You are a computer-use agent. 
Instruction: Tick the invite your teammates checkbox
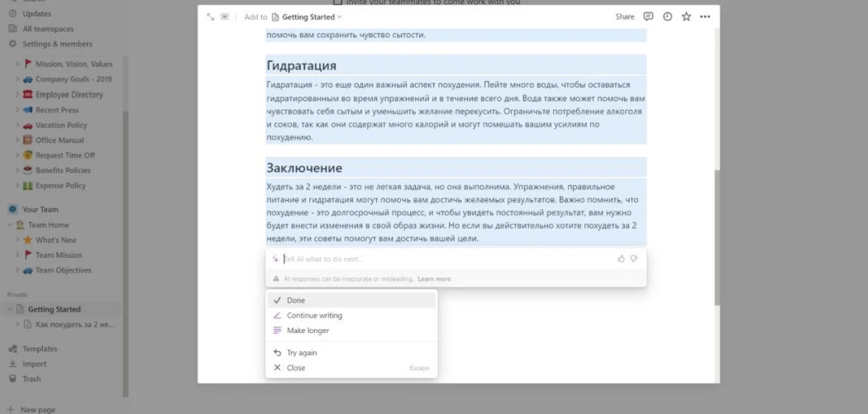(x=337, y=2)
